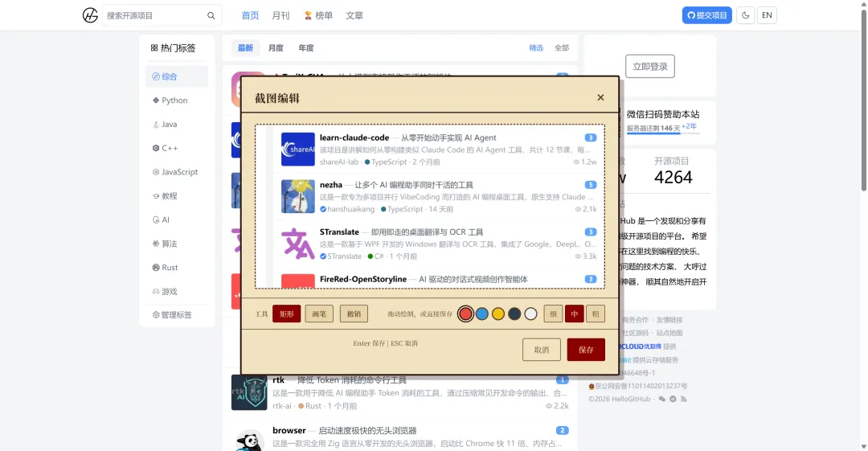Pick the dark navy color swatch
The image size is (868, 451).
click(514, 314)
